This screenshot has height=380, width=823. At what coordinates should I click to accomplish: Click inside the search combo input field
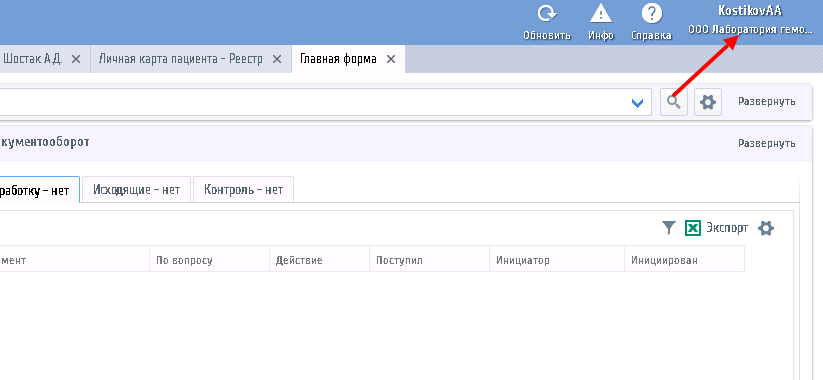[315, 102]
